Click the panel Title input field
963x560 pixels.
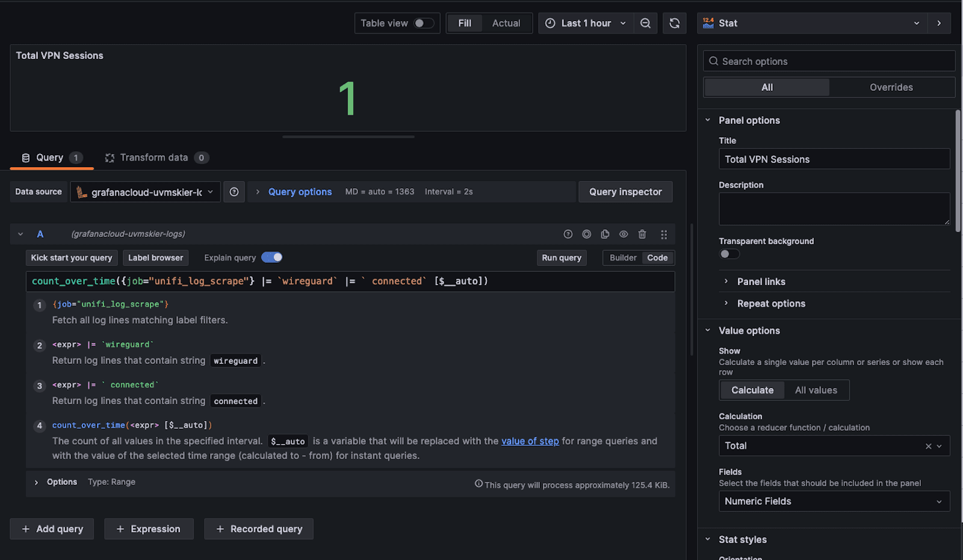click(x=834, y=159)
